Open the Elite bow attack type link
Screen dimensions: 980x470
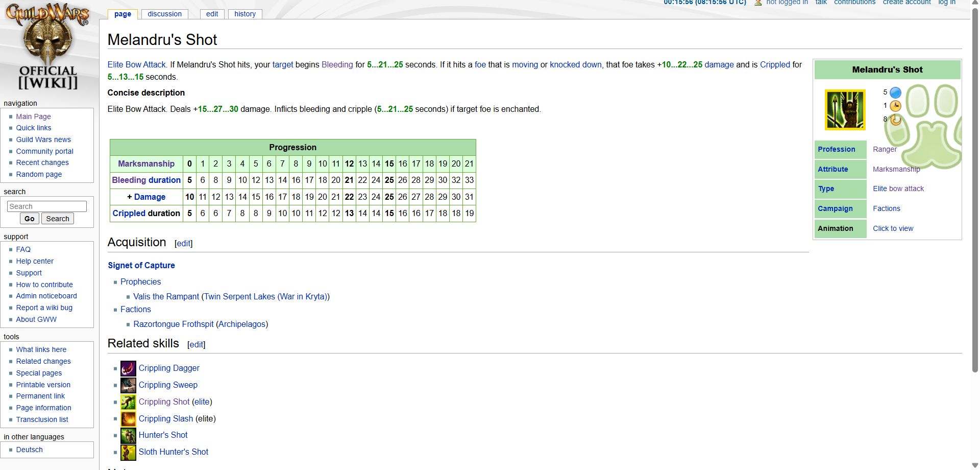(x=898, y=189)
